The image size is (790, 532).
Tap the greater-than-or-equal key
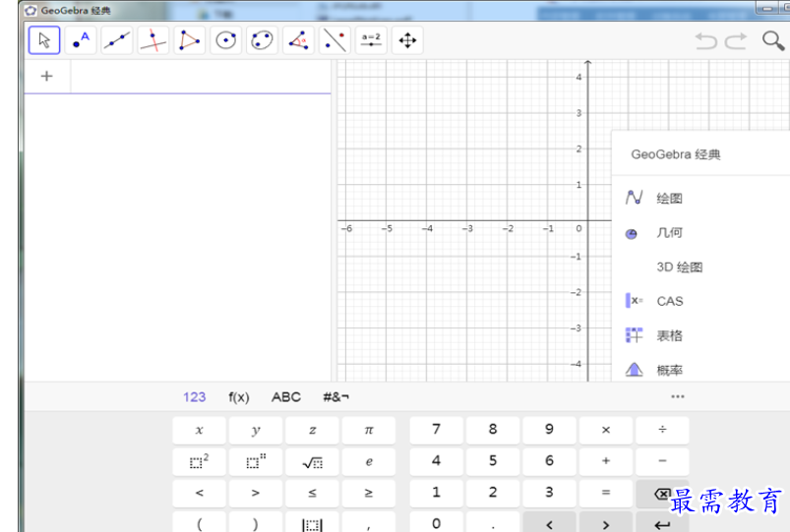click(x=368, y=493)
